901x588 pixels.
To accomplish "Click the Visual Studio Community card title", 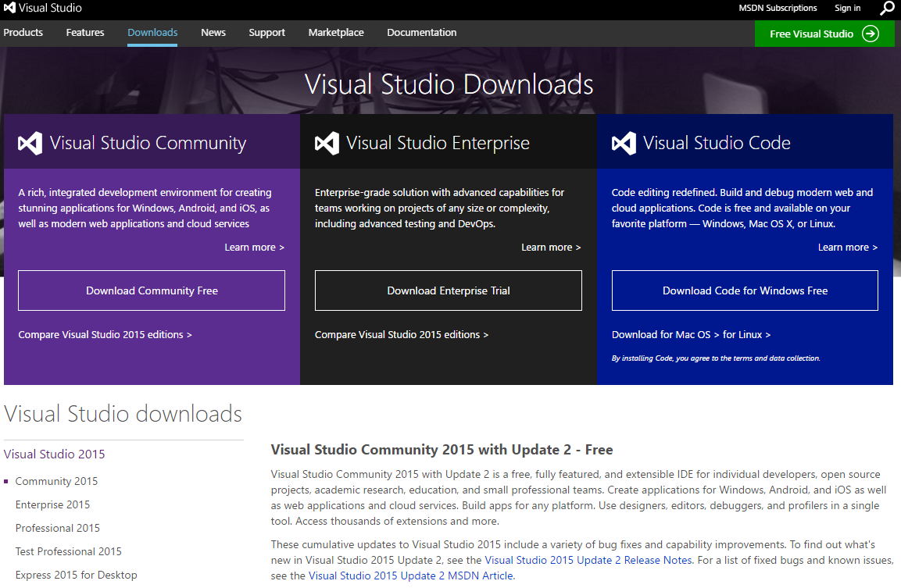I will tap(148, 143).
